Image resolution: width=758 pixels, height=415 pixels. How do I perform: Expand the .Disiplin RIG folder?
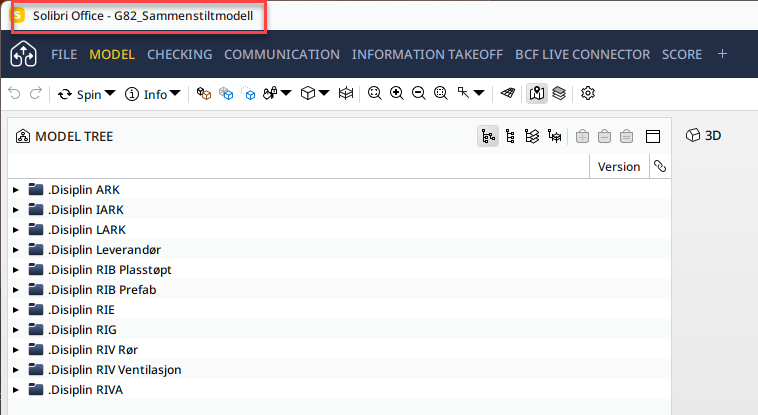click(x=15, y=330)
